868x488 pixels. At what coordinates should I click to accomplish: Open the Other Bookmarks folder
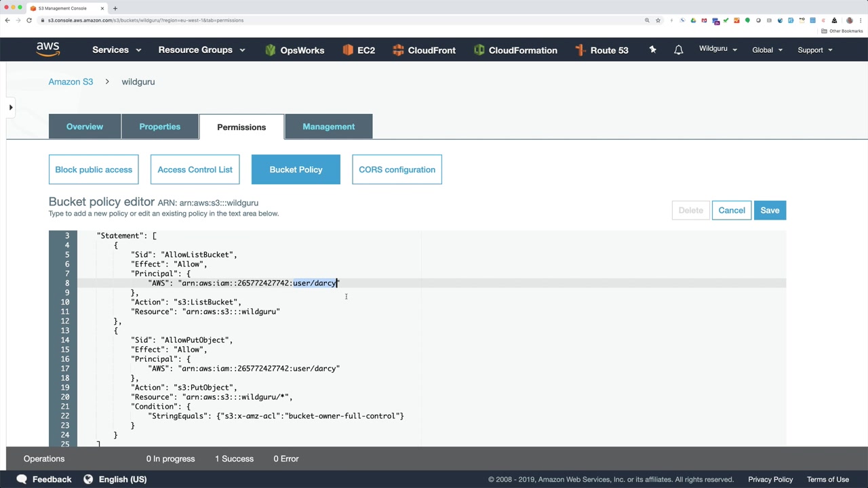pyautogui.click(x=842, y=31)
